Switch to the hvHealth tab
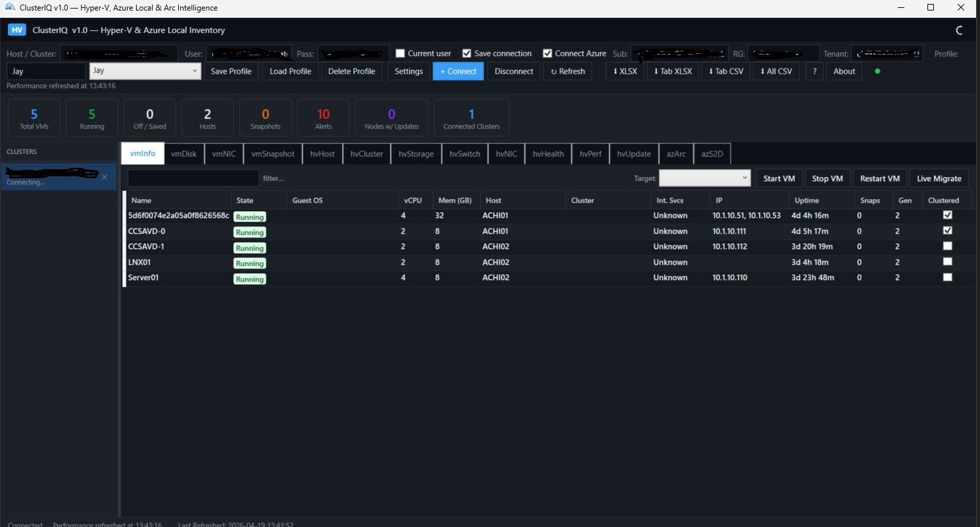This screenshot has width=980, height=527. coord(548,154)
